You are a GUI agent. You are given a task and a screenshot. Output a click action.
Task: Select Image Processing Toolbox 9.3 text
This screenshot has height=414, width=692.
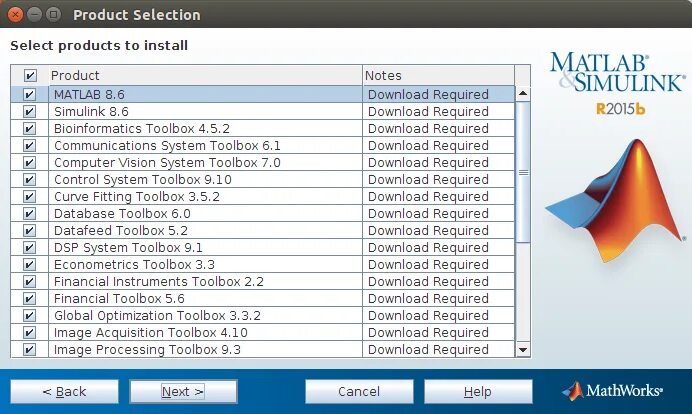(x=147, y=349)
